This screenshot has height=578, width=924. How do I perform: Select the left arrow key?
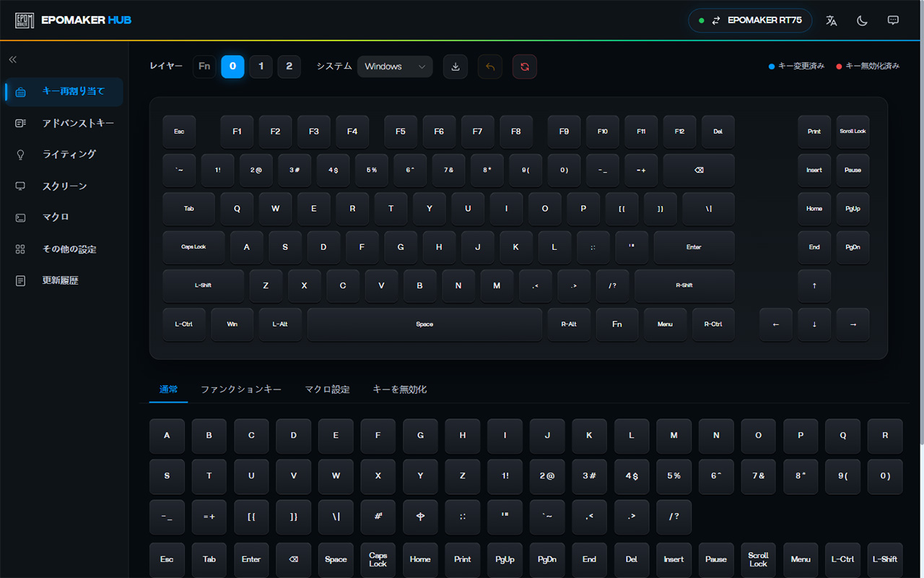[776, 324]
